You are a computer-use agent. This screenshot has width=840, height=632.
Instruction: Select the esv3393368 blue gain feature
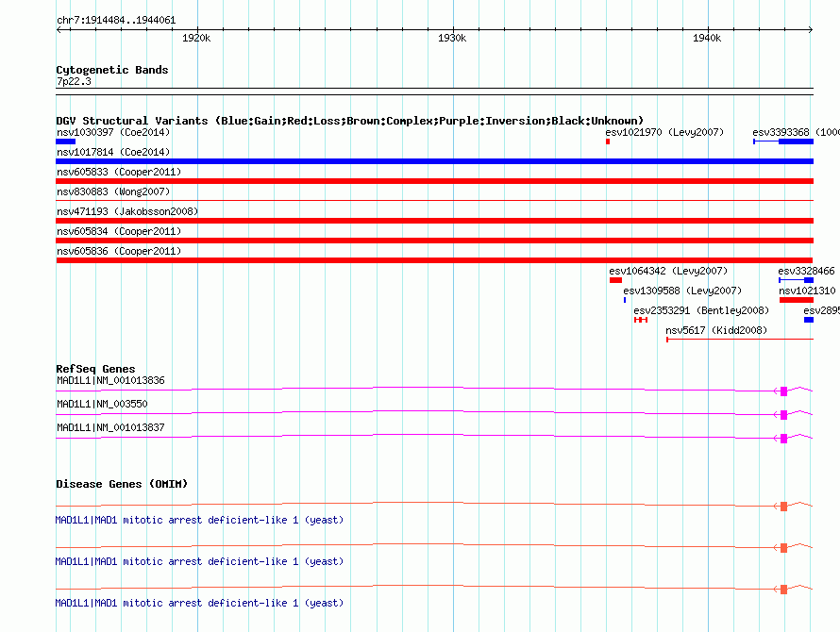pos(783,141)
